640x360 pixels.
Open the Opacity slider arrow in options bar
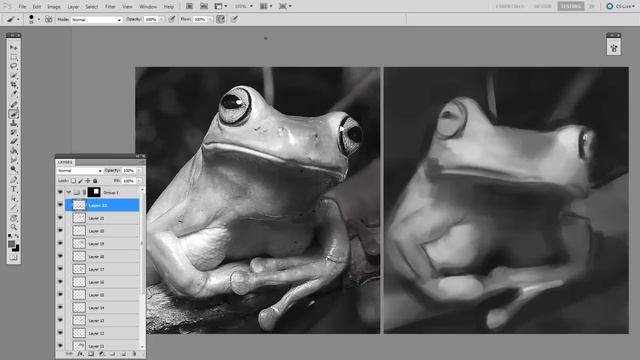(161, 19)
